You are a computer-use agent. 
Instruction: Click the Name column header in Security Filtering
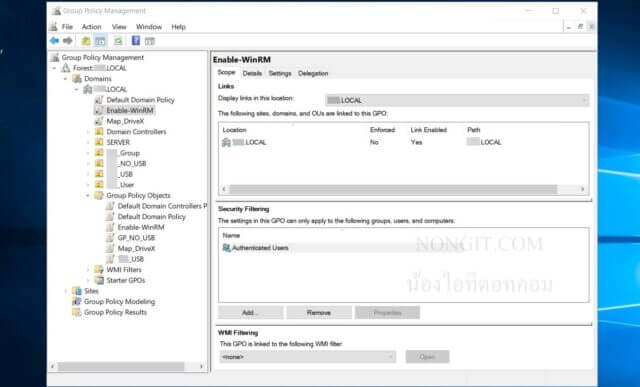click(231, 236)
